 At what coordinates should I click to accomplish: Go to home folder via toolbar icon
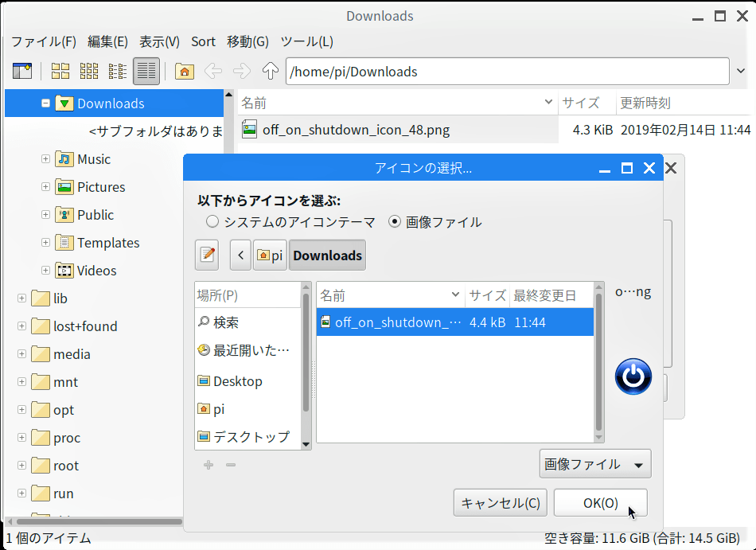[x=184, y=72]
